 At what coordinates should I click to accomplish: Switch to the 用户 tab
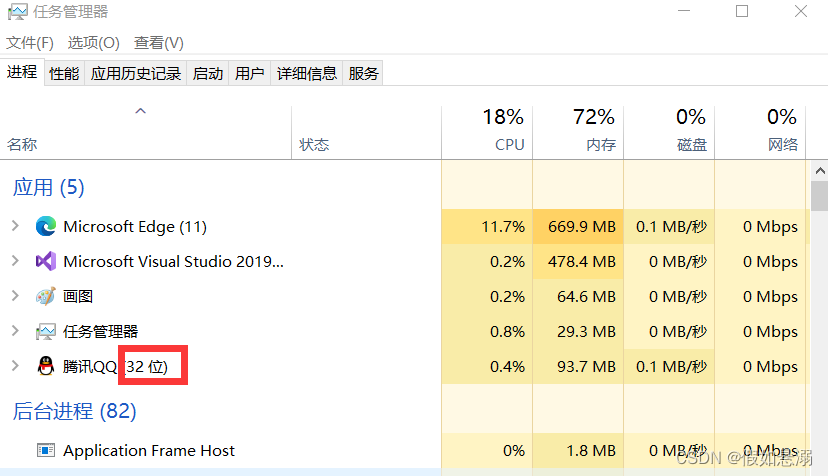coord(249,73)
